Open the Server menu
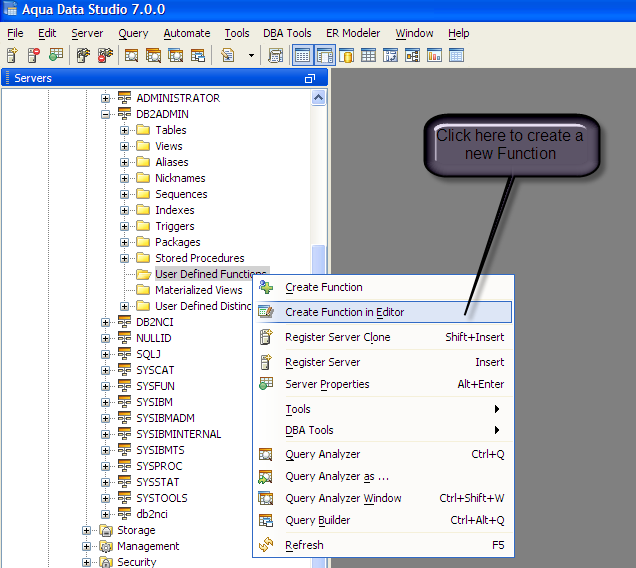636x568 pixels. pyautogui.click(x=87, y=33)
